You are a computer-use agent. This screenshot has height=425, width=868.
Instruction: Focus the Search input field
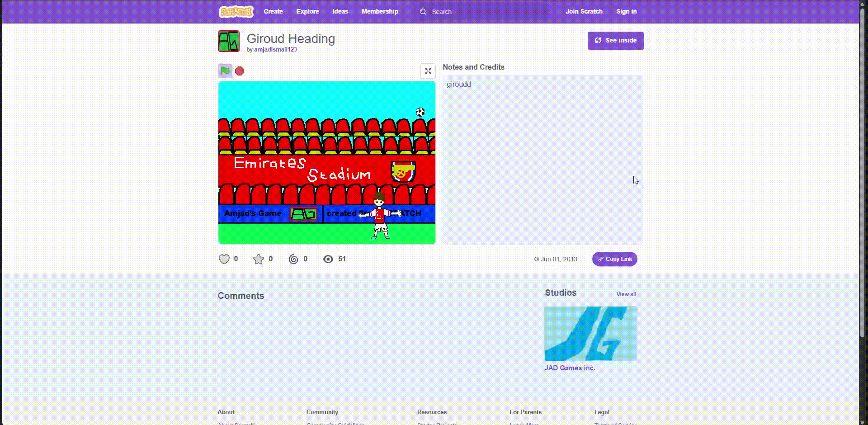coord(482,12)
